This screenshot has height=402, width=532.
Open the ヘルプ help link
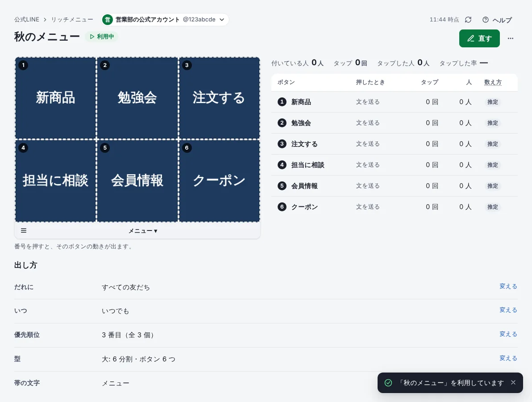click(x=497, y=20)
